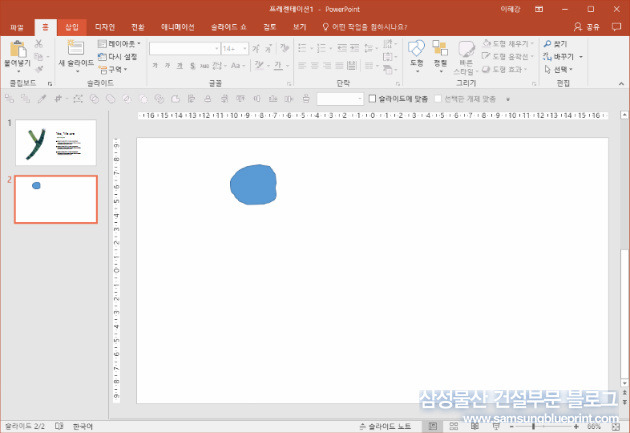Click the Slide Notes (슬라이드 노트) button
Image resolution: width=630 pixels, height=433 pixels.
pyautogui.click(x=385, y=427)
